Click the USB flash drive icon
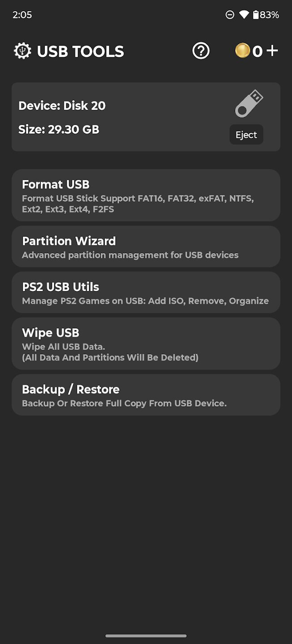Viewport: 292px width, 644px height. pyautogui.click(x=249, y=104)
